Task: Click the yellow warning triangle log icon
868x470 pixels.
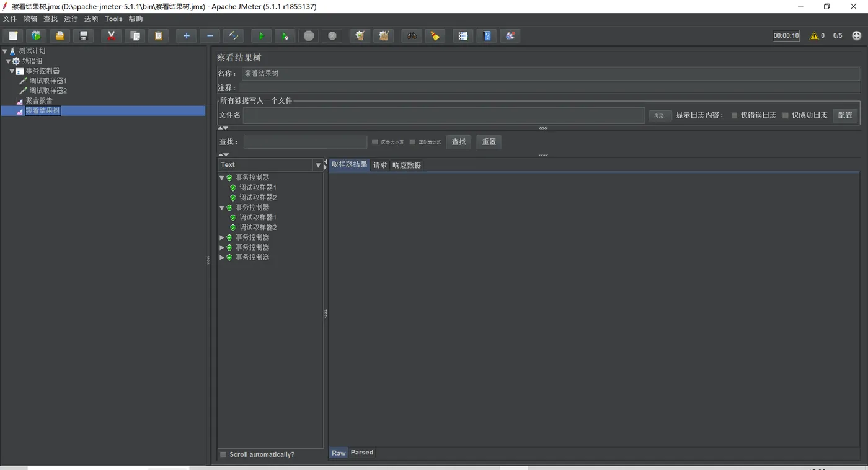Action: (x=814, y=36)
